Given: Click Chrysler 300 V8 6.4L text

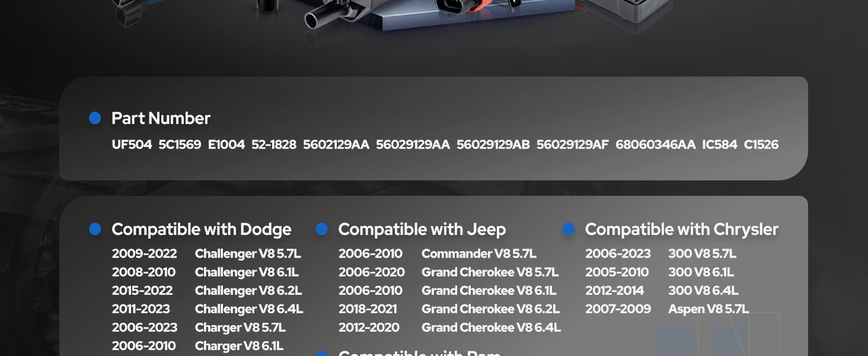Looking at the screenshot, I should click(x=703, y=290).
